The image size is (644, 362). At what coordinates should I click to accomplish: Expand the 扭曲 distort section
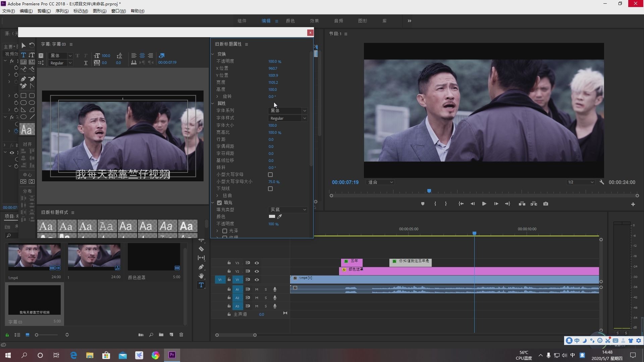click(x=217, y=196)
